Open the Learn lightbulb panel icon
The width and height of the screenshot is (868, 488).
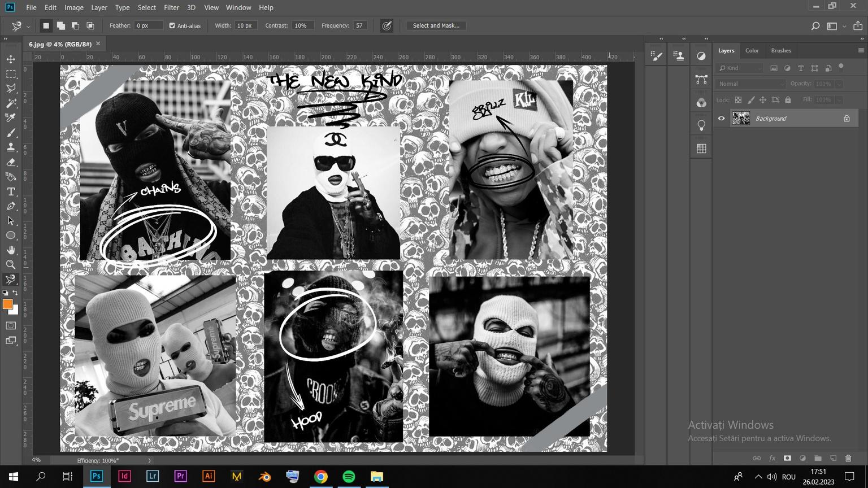click(701, 125)
